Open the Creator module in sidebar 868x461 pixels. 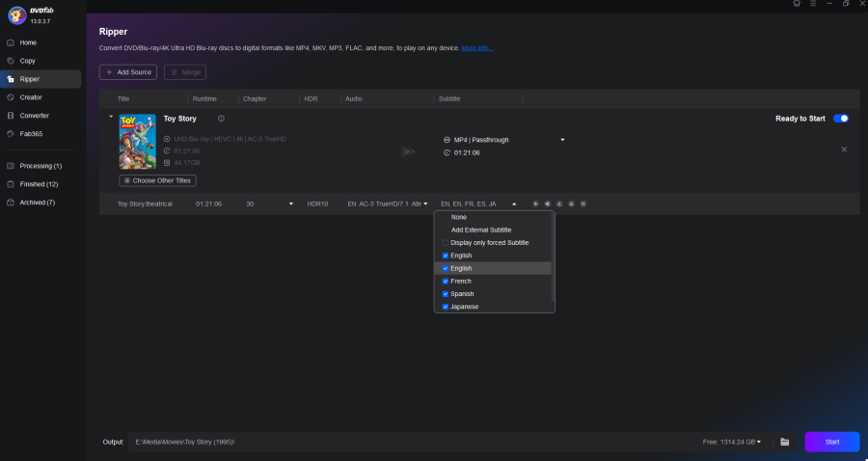[x=31, y=97]
